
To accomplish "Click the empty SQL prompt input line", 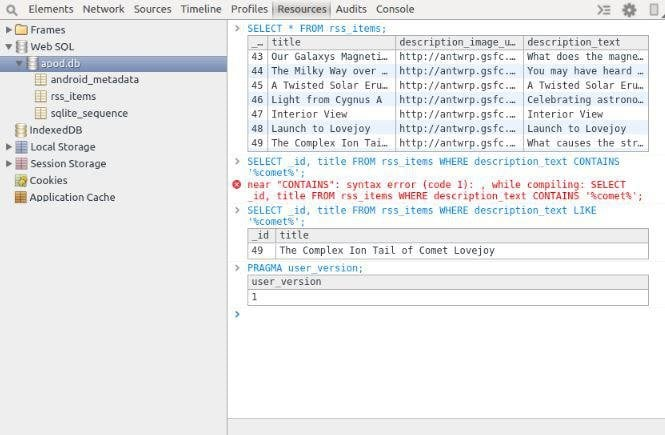I will (x=450, y=315).
